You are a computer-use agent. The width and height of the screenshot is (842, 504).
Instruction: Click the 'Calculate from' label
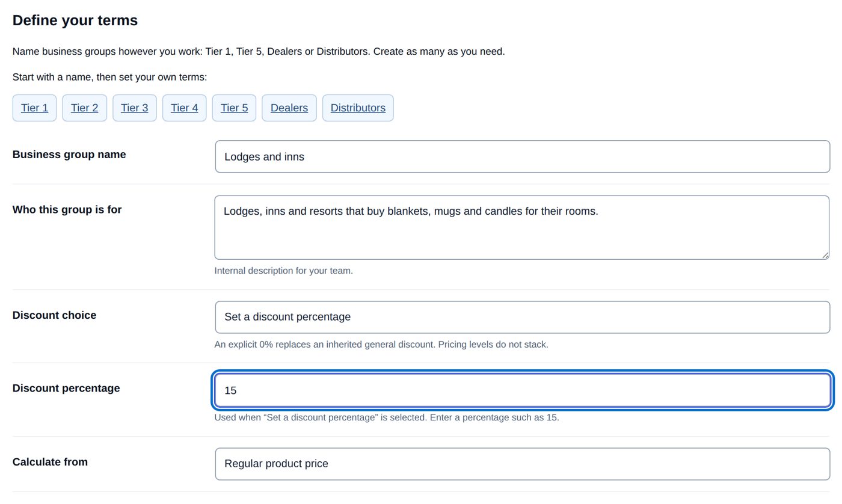coord(50,462)
